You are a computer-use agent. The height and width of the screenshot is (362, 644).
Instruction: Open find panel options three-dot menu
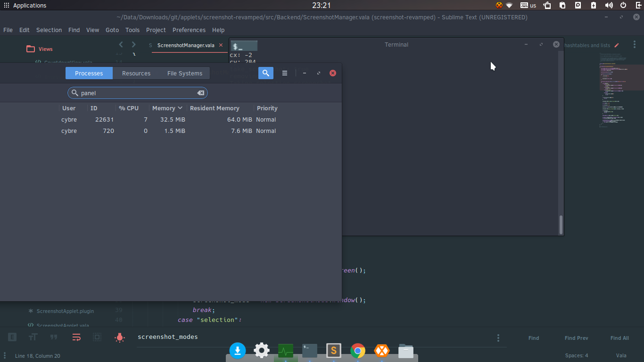(x=498, y=338)
